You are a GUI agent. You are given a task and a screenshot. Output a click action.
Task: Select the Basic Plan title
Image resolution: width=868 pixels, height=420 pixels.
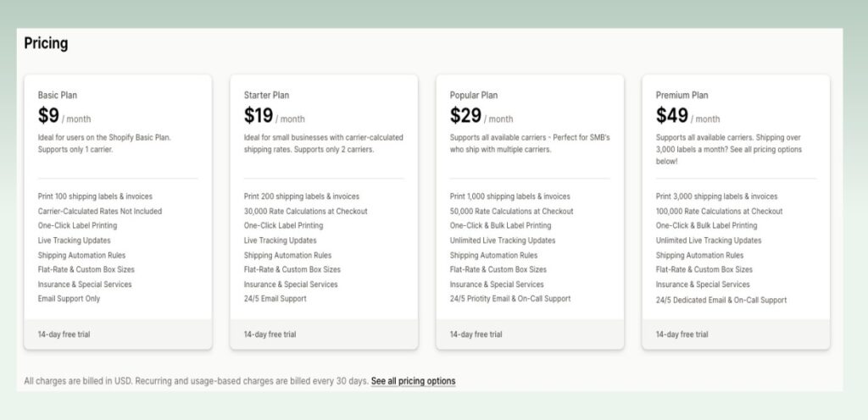pos(58,95)
